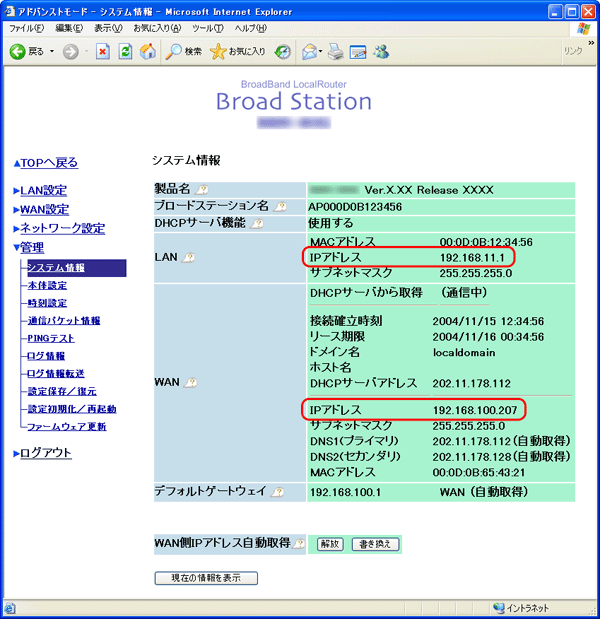Open the Search (検索) magnifier
This screenshot has height=619, width=600.
pyautogui.click(x=173, y=52)
